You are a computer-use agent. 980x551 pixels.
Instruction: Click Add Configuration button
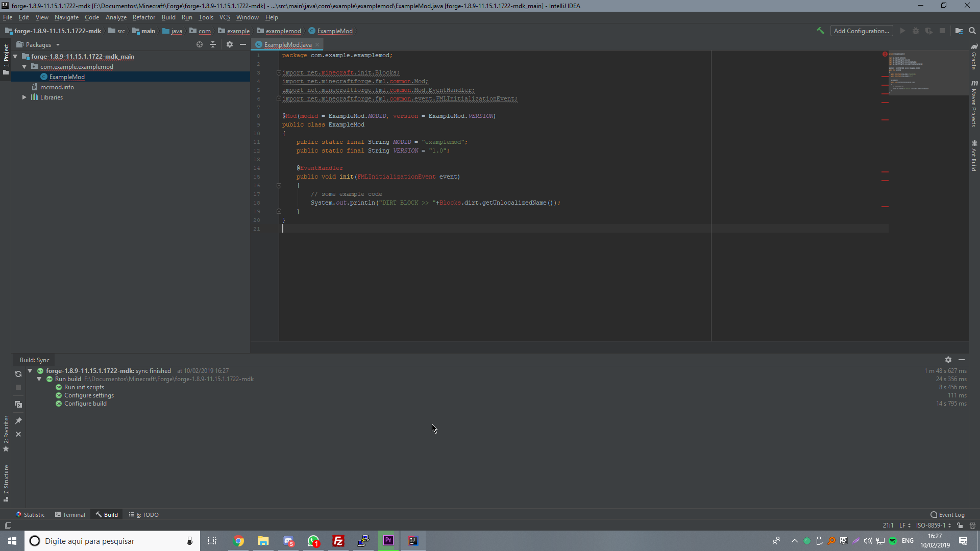(862, 31)
